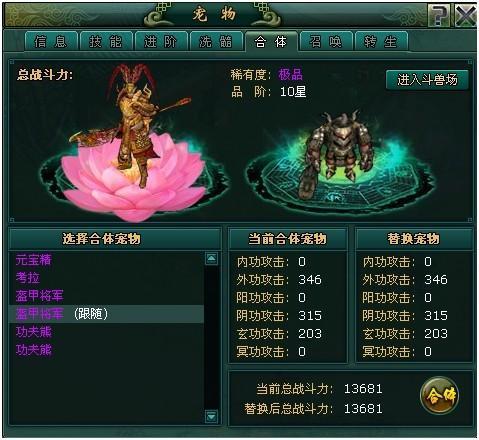Click the scroll down arrow in pet list
The image size is (479, 440).
pos(212,416)
